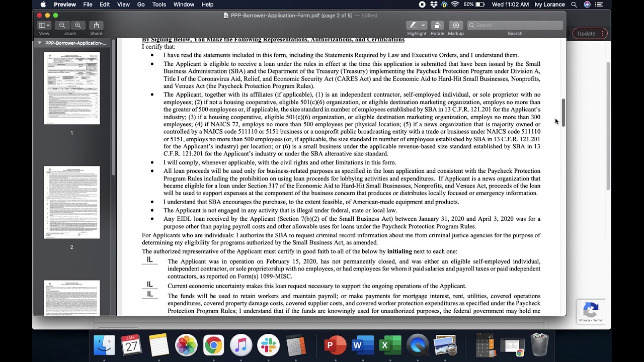Open the Tools menu

coord(159,5)
